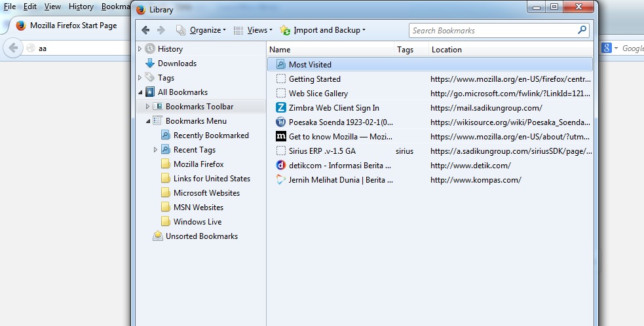The width and height of the screenshot is (644, 326).
Task: Select History clock icon in sidebar
Action: tap(150, 49)
